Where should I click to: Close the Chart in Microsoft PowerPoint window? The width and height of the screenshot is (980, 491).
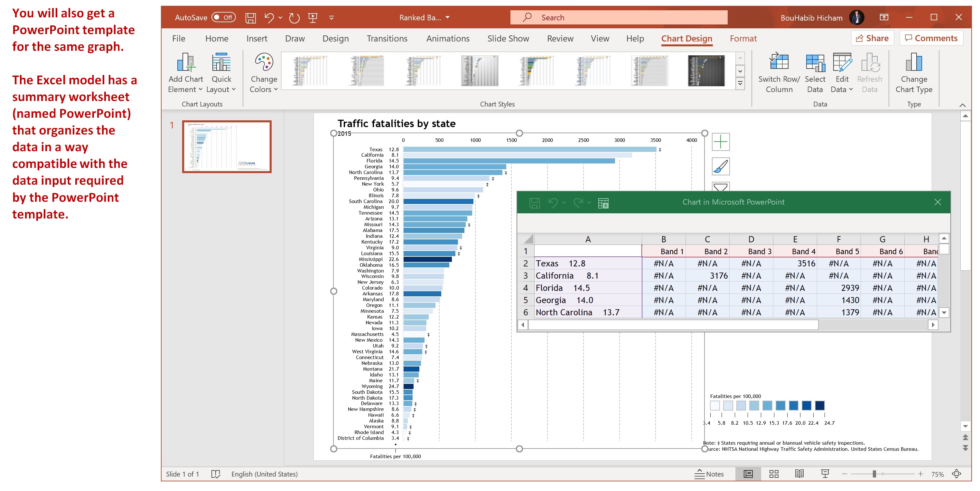click(x=938, y=202)
